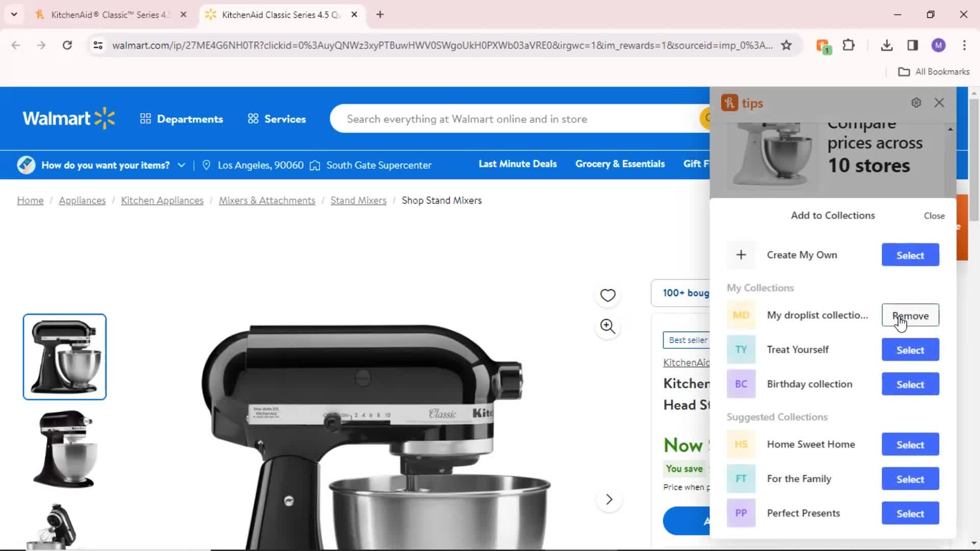Open the Chrome three-dot menu

pos(964,45)
